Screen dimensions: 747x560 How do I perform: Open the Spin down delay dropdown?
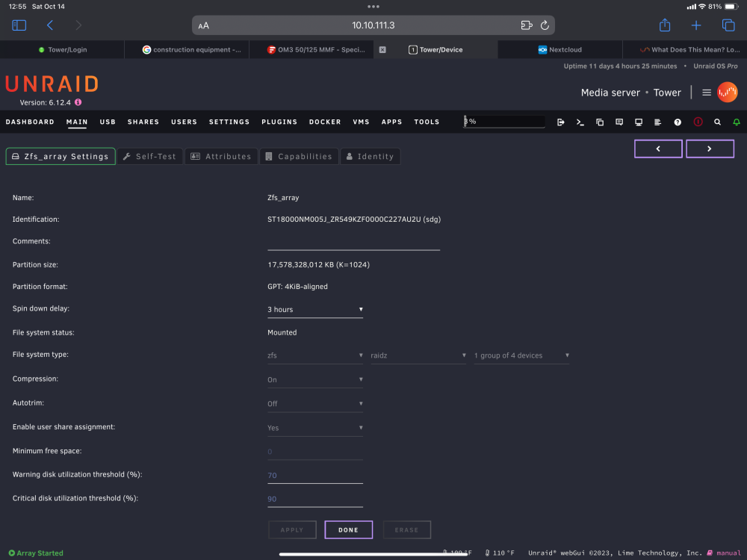click(x=315, y=310)
